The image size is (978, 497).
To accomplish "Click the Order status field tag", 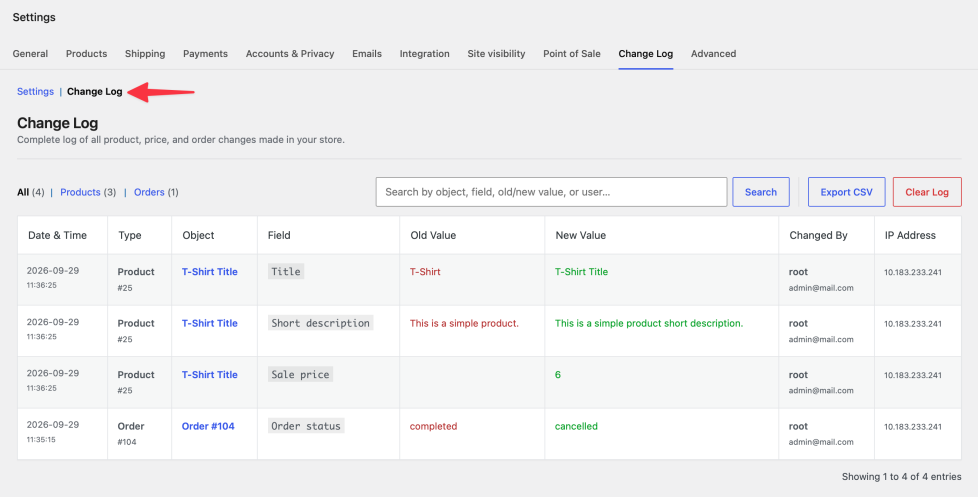I will pyautogui.click(x=306, y=427).
